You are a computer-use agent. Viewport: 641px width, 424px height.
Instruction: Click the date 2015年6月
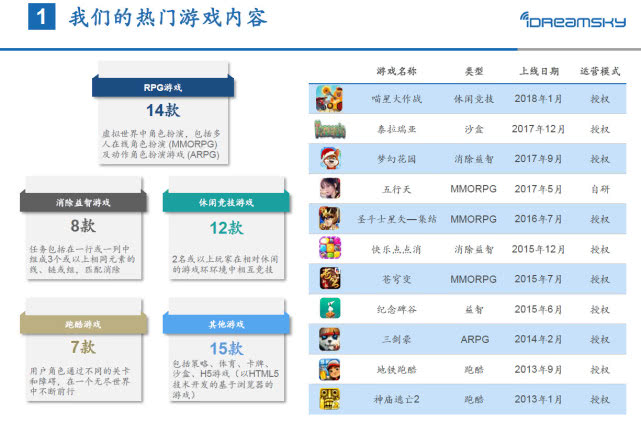tap(538, 309)
